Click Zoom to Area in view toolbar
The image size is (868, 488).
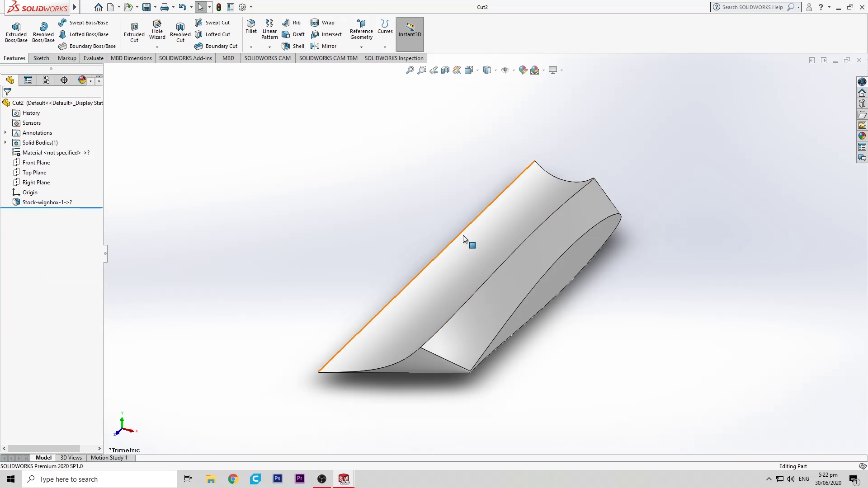pos(422,70)
